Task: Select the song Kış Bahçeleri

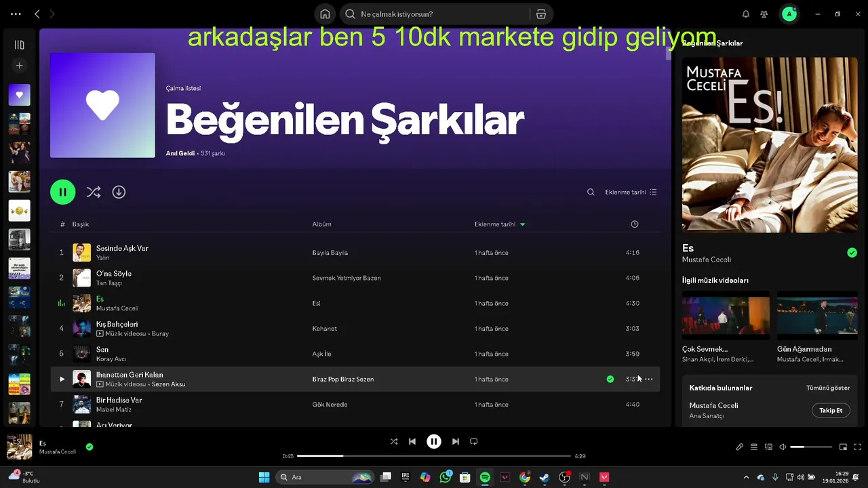Action: [x=117, y=324]
